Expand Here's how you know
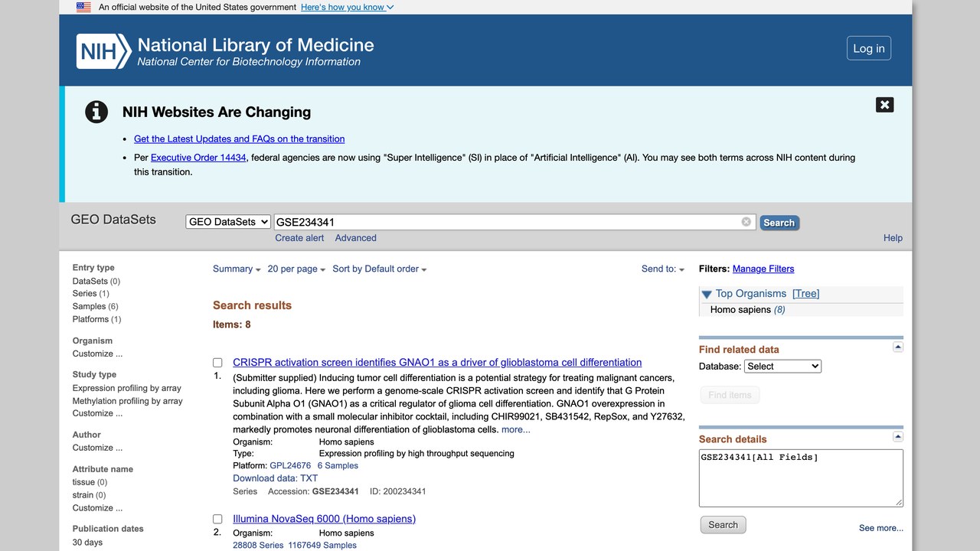The image size is (980, 551). click(348, 8)
